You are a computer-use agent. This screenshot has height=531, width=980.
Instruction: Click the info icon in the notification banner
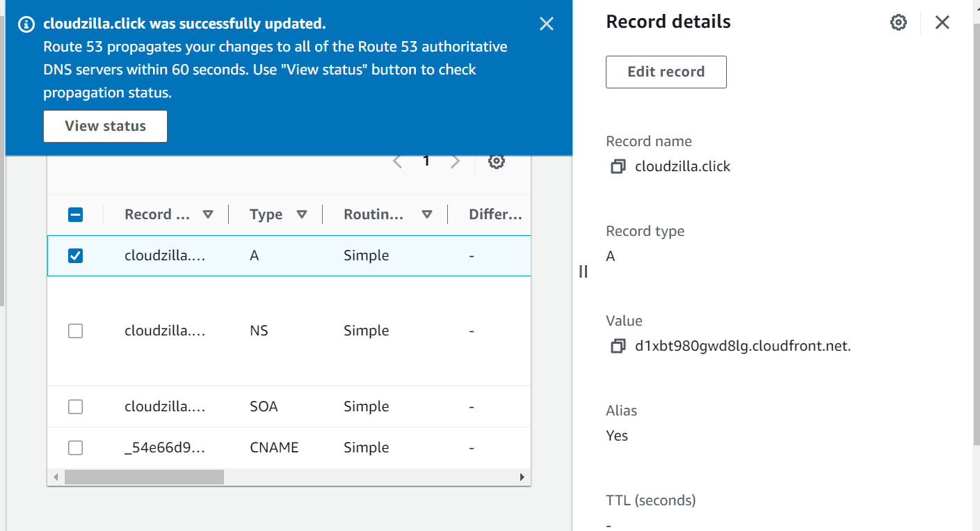26,24
